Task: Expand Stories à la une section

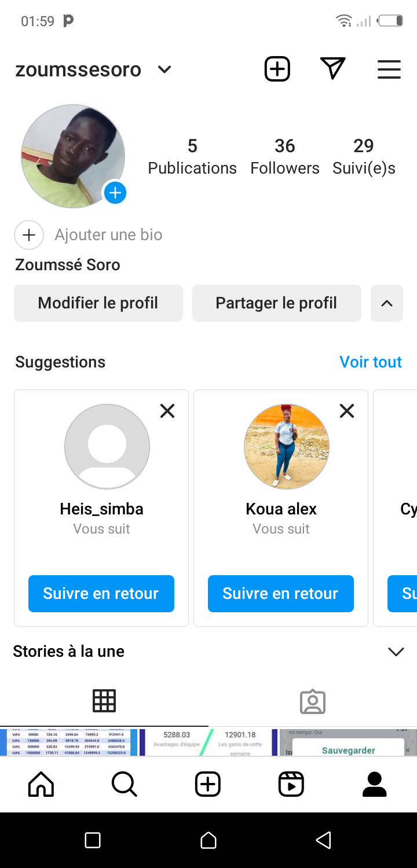Action: (396, 652)
